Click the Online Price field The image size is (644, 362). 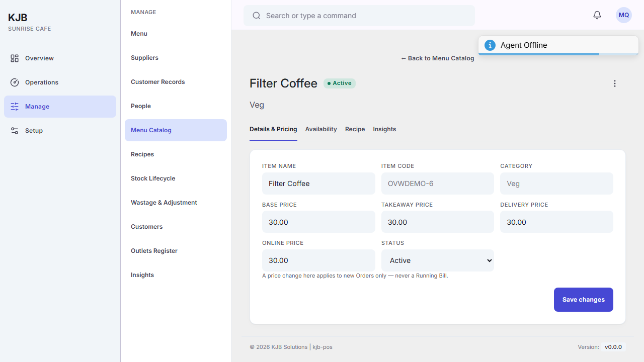pos(318,260)
